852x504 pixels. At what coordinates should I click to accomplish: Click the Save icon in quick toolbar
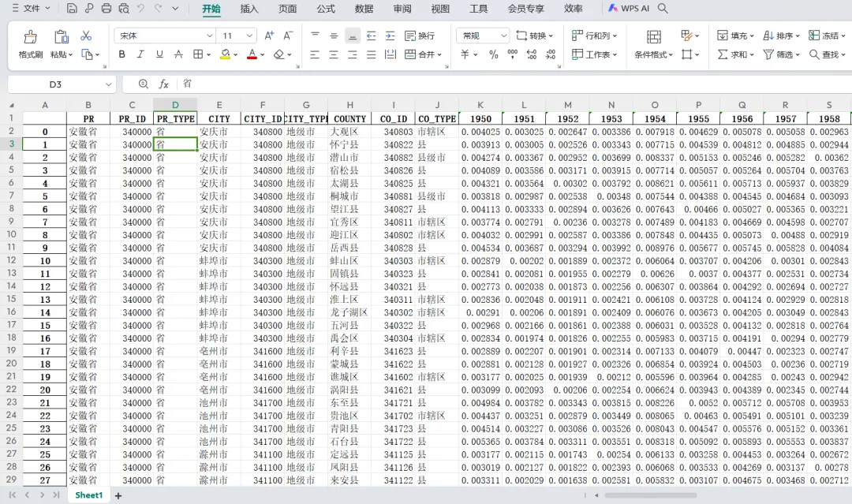pyautogui.click(x=72, y=9)
